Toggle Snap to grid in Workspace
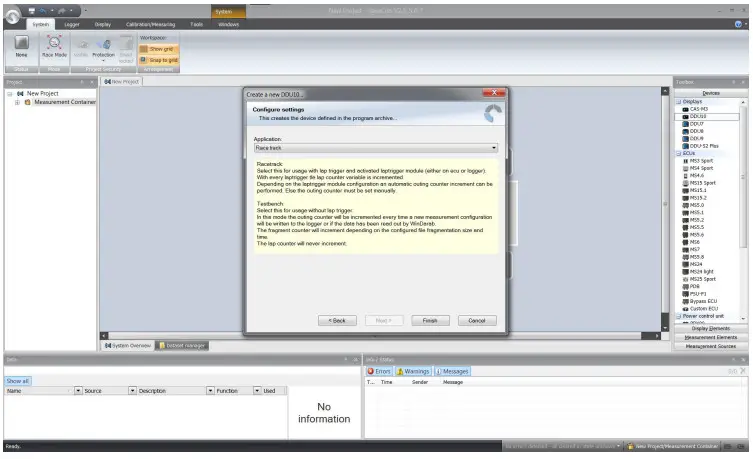This screenshot has width=753, height=459. 158,60
